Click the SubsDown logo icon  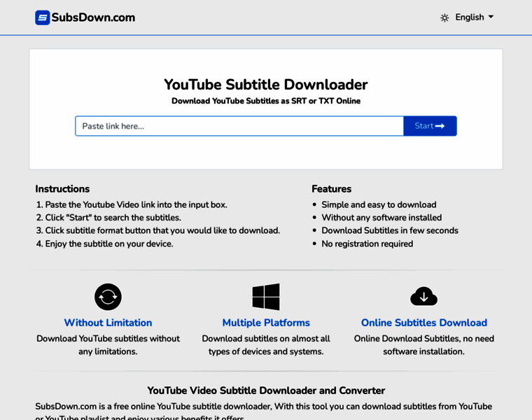tap(43, 17)
